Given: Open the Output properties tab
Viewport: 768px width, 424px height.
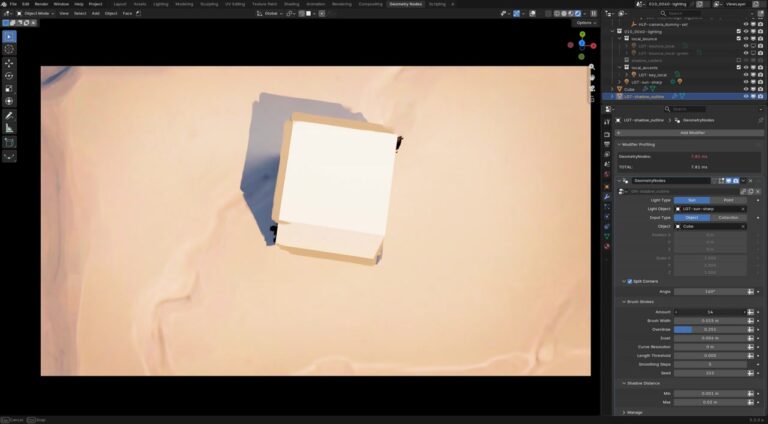Looking at the screenshot, I should coord(607,144).
